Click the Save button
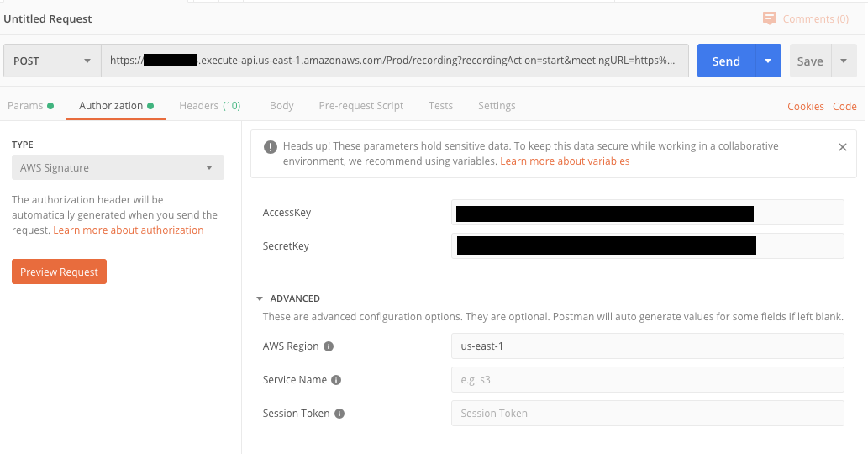This screenshot has width=868, height=454. click(x=810, y=61)
